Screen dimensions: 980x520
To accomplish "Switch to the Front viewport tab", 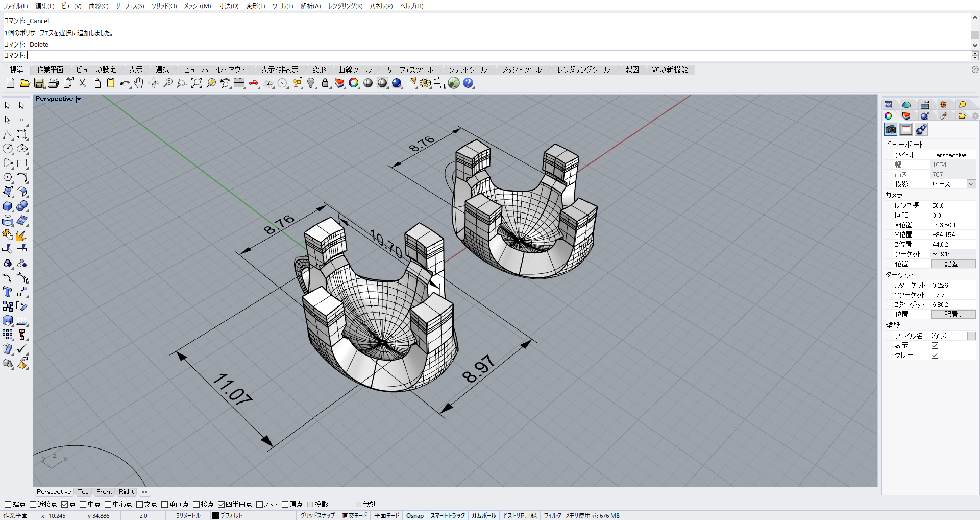I will 104,492.
